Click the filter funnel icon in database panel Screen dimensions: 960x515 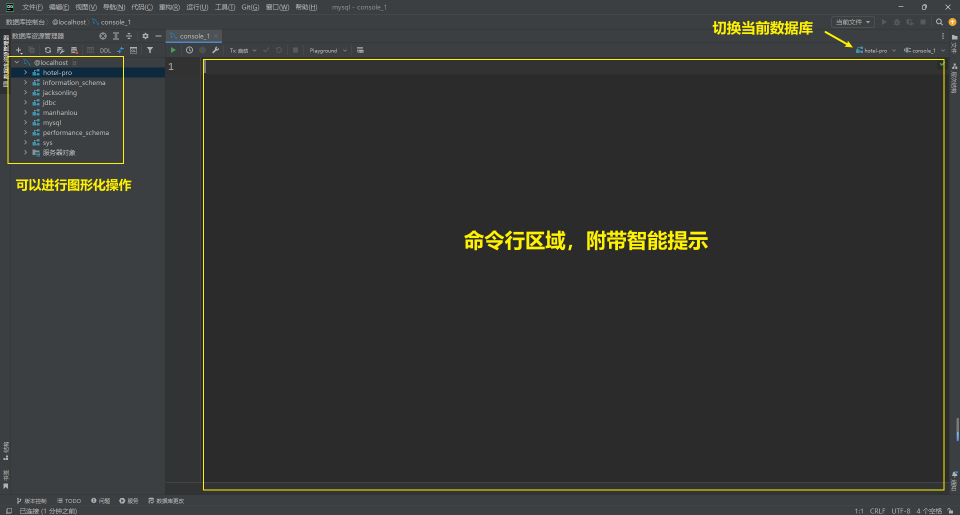tap(150, 50)
